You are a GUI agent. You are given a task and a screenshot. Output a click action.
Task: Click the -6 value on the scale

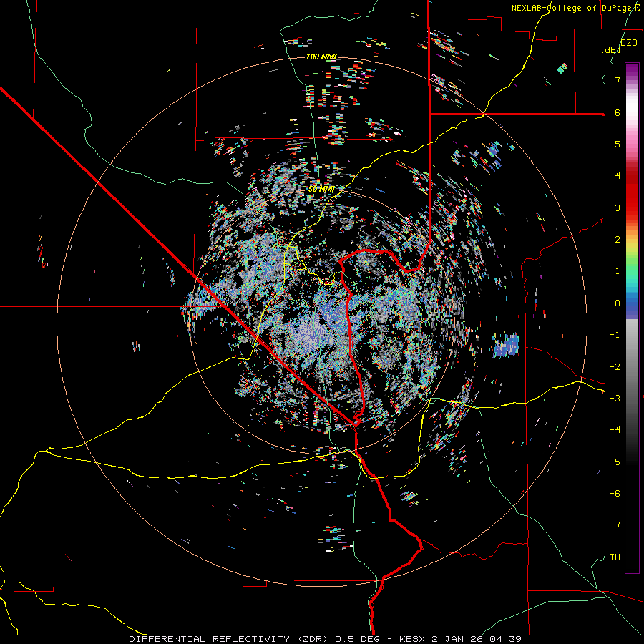tap(615, 494)
